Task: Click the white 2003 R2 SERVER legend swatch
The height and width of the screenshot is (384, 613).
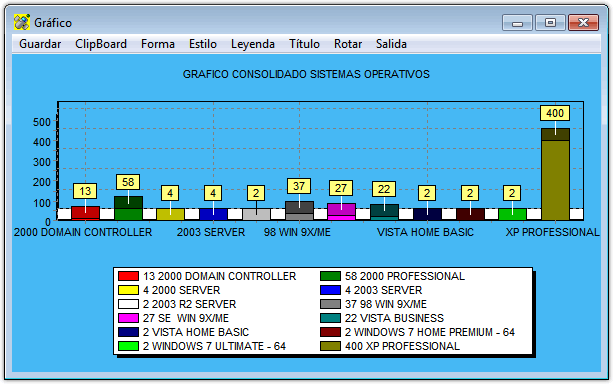Action: (128, 304)
